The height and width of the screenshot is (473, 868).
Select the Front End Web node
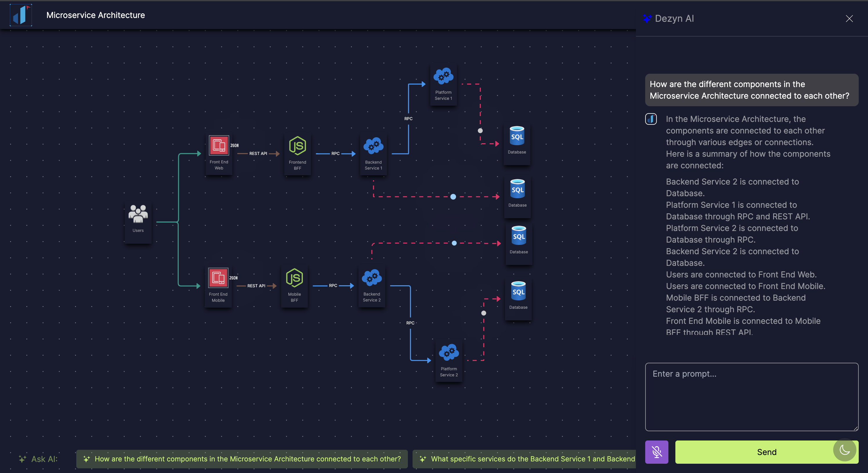click(219, 154)
